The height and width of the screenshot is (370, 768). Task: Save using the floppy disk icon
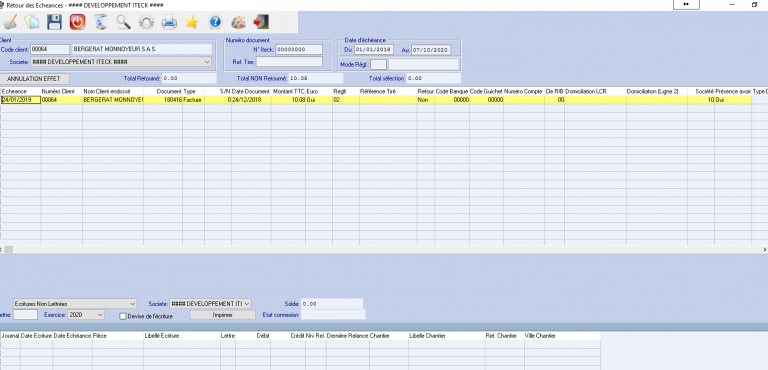[54, 22]
